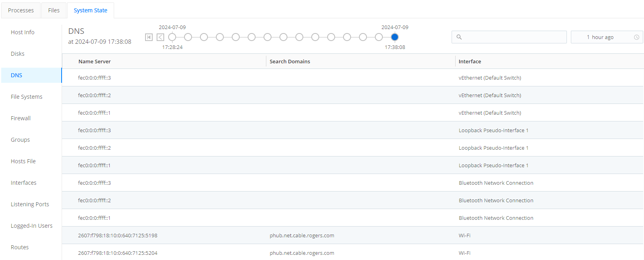
Task: Click fec0:0:0:ffff::2 in the Bluetooth Network row
Action: [x=94, y=200]
